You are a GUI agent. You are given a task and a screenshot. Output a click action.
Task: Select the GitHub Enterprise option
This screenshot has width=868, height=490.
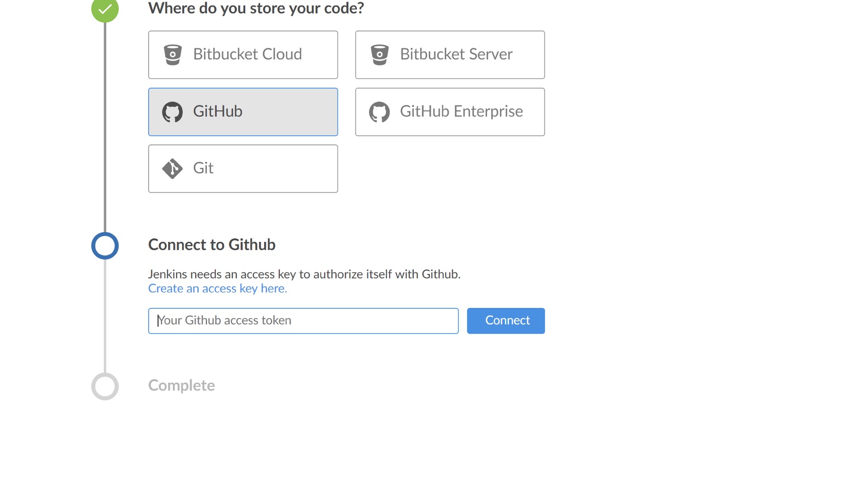click(450, 112)
